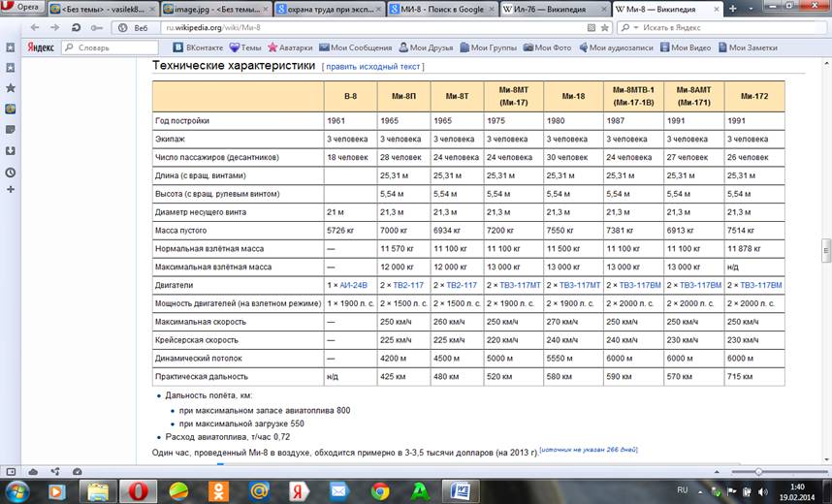Open the АИ-24В engine link
Screen dimensions: 832x504
(353, 285)
